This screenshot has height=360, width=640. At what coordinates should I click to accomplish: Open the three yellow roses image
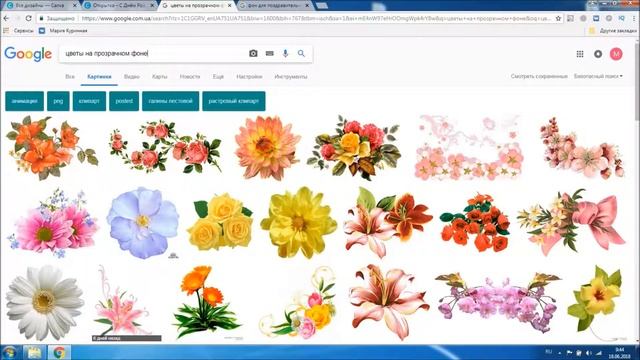tap(220, 222)
